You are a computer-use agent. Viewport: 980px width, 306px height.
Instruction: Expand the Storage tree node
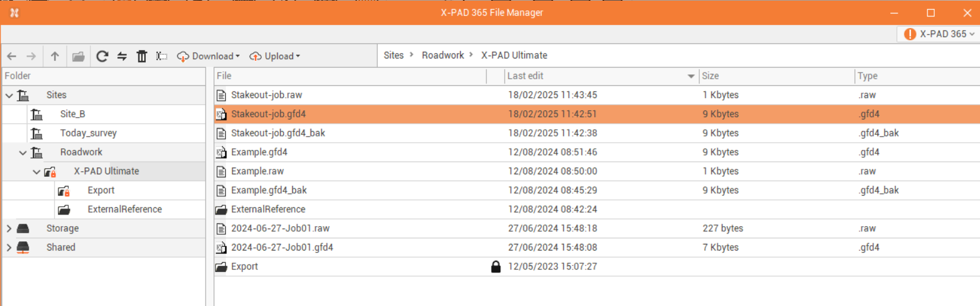[9, 229]
